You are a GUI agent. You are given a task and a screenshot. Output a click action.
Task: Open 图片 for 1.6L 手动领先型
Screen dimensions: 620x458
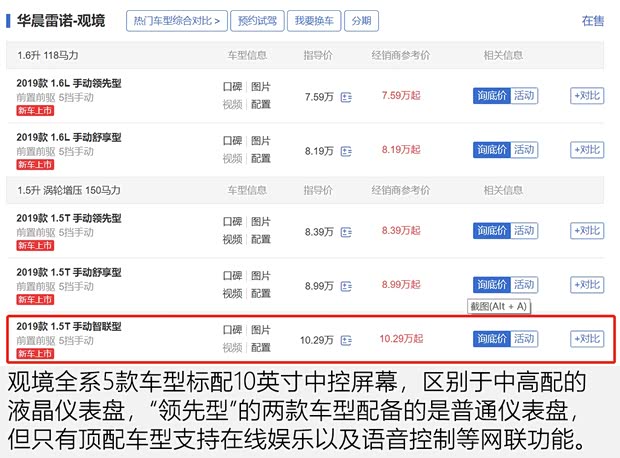tap(261, 87)
